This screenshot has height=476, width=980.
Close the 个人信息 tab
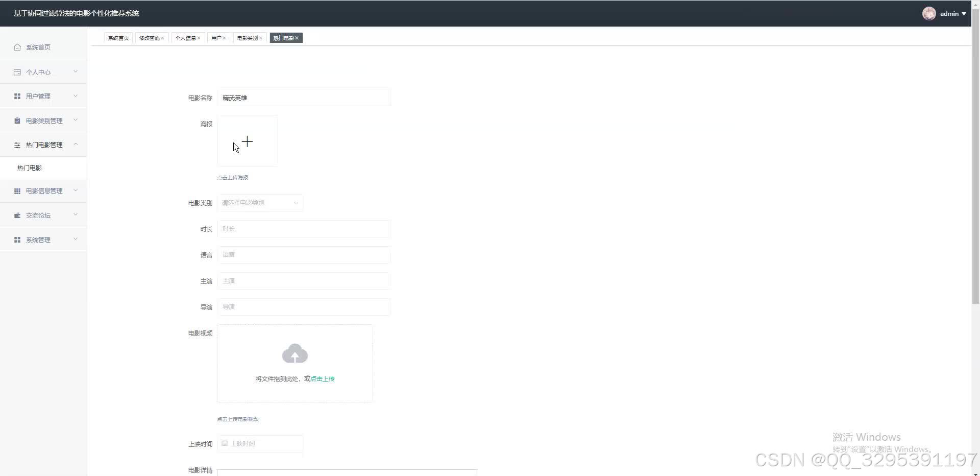pos(199,38)
